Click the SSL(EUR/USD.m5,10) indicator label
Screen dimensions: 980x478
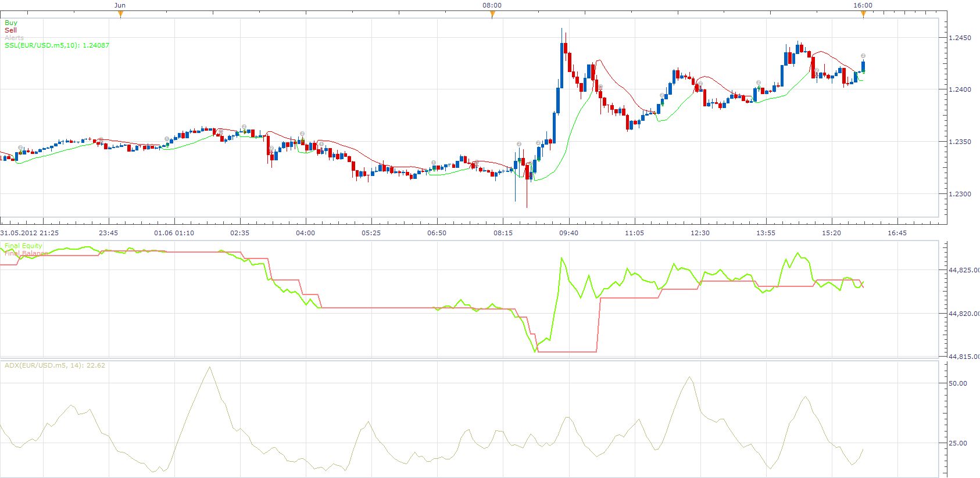[57, 45]
